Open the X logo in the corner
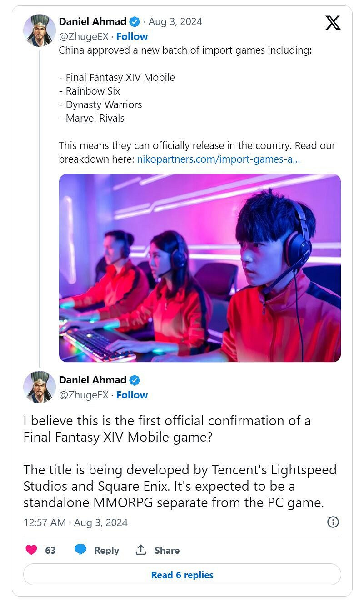The width and height of the screenshot is (364, 602). pyautogui.click(x=333, y=22)
